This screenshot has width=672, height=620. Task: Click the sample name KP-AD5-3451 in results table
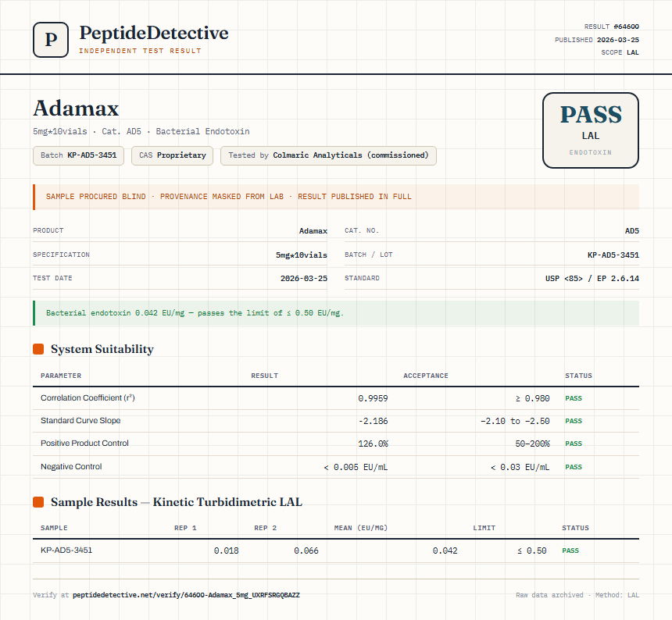click(x=66, y=551)
